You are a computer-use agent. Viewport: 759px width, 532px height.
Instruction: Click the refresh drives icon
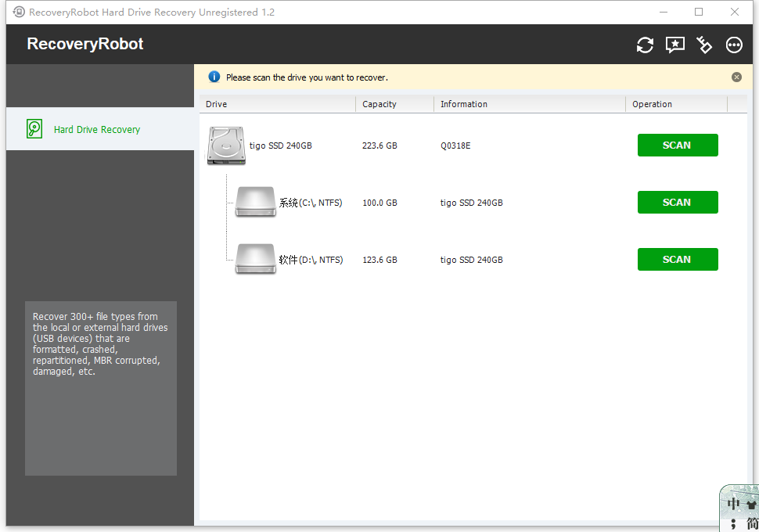click(x=645, y=45)
